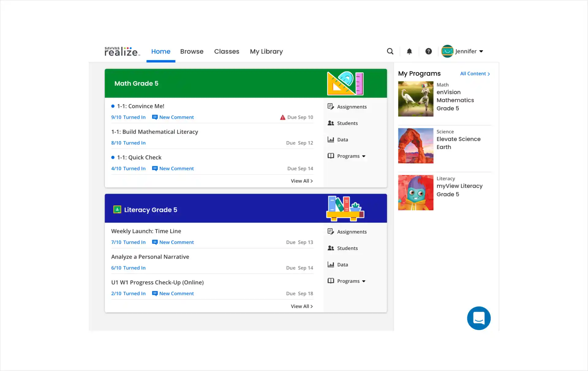588x371 pixels.
Task: Open View All under Literacy Grade 5
Action: pyautogui.click(x=302, y=306)
